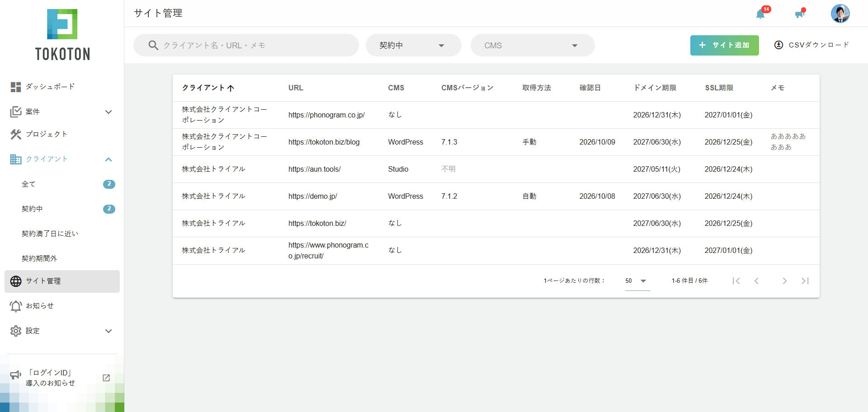
Task: Open お知らせ in the sidebar
Action: [x=62, y=306]
